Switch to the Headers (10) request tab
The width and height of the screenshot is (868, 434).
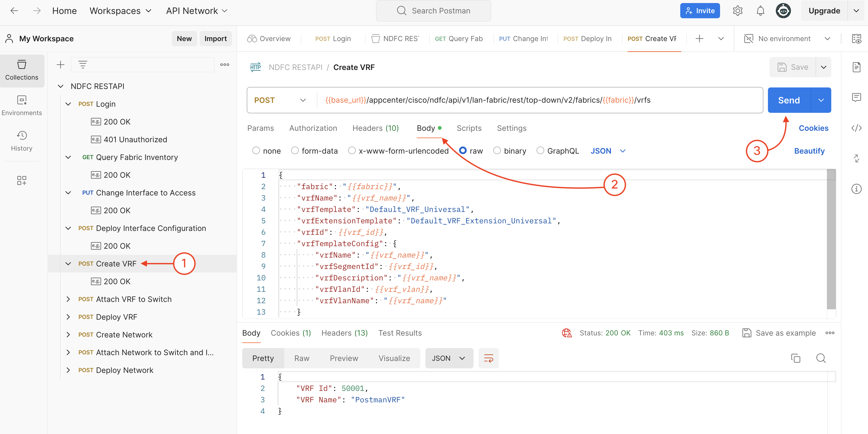pos(375,128)
